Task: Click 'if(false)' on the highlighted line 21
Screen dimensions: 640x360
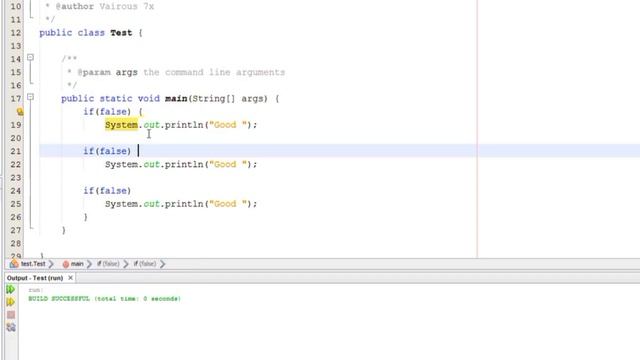Action: [107, 151]
